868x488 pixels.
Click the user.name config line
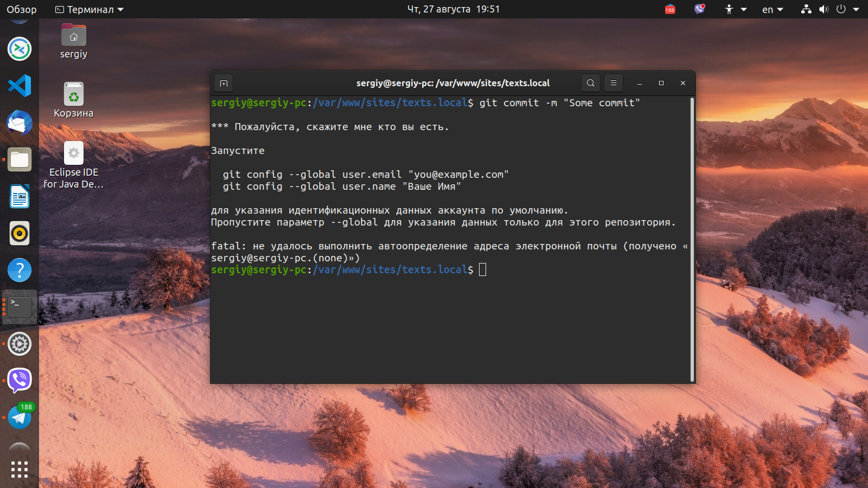pyautogui.click(x=342, y=187)
